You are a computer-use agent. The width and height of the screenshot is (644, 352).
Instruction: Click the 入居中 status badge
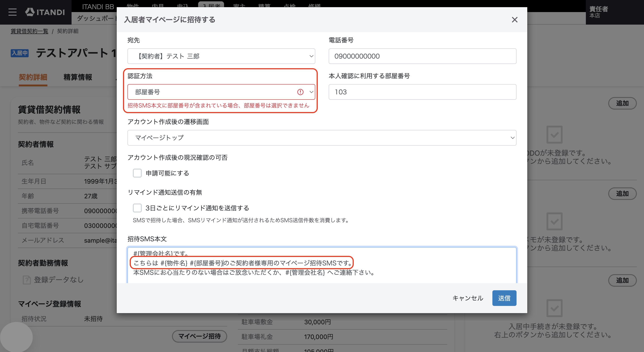tap(19, 53)
